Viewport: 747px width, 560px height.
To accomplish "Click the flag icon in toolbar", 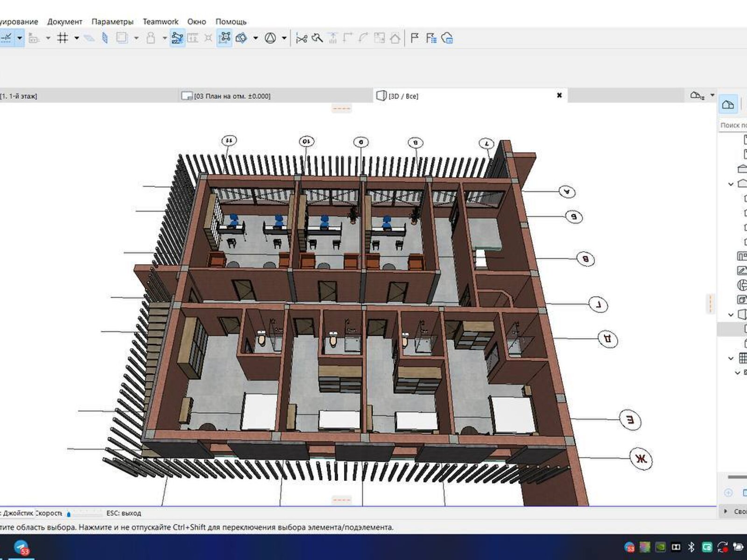I will [414, 38].
